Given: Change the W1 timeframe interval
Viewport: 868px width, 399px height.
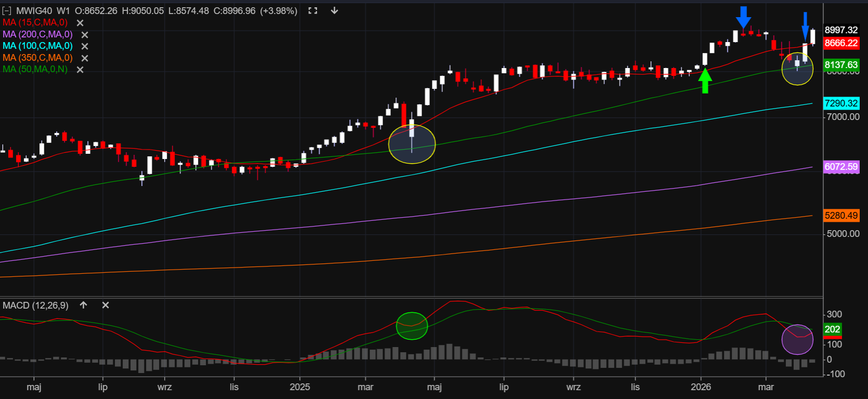Looking at the screenshot, I should pyautogui.click(x=63, y=11).
